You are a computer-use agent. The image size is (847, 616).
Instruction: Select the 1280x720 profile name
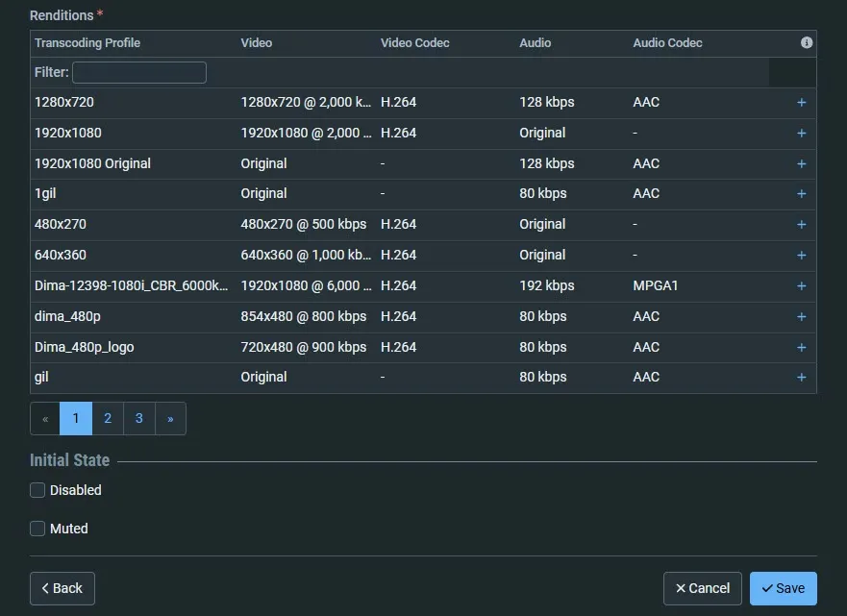click(64, 103)
